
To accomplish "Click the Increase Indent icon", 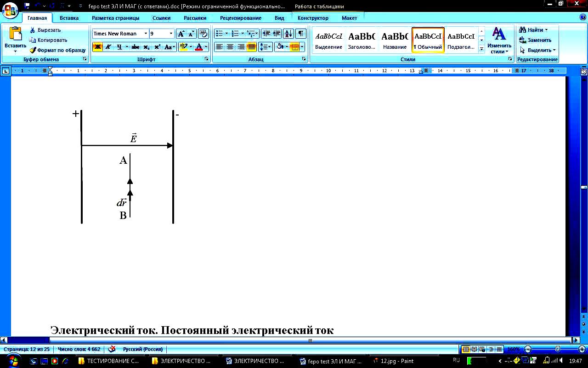I will coord(277,34).
